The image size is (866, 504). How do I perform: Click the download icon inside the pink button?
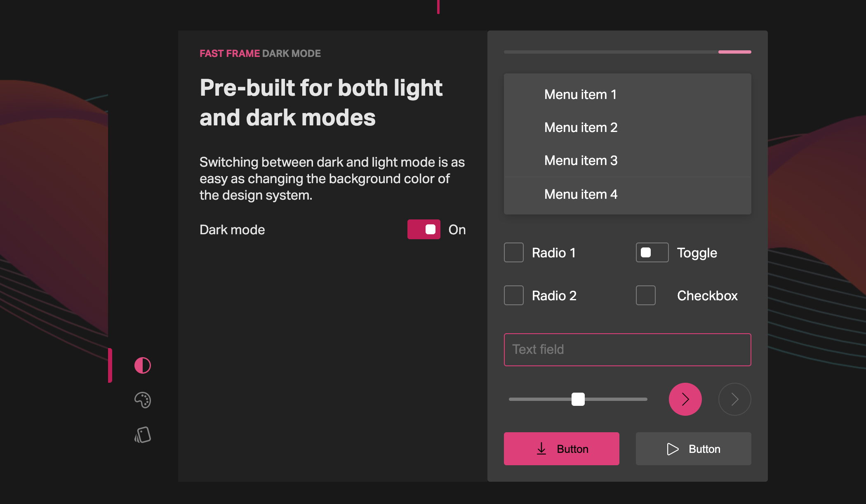tap(541, 449)
